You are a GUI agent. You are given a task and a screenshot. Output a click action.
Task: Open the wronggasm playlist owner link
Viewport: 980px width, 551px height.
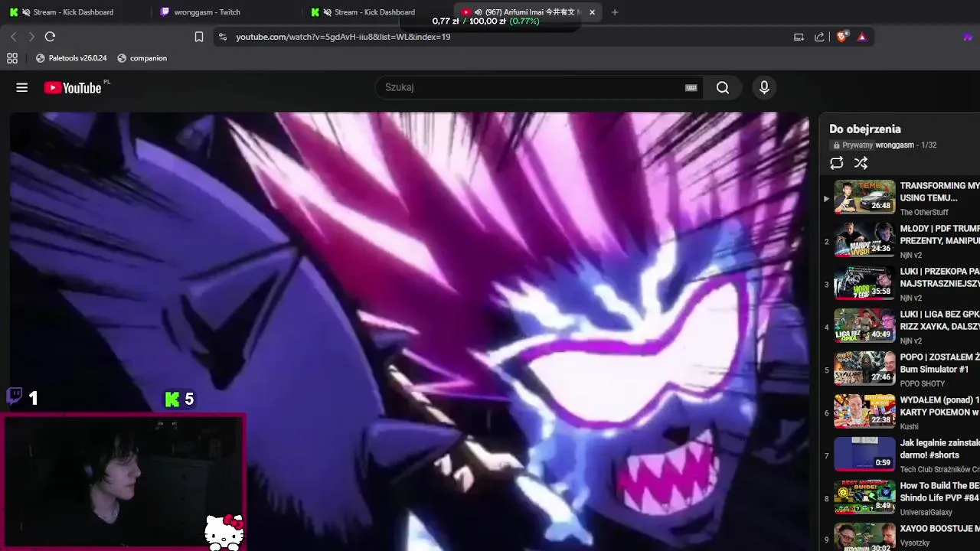[x=895, y=145]
